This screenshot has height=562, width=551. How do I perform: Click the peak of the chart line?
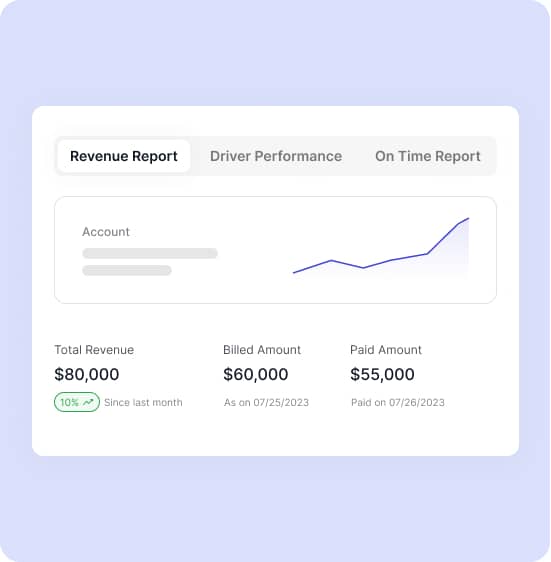pyautogui.click(x=468, y=218)
